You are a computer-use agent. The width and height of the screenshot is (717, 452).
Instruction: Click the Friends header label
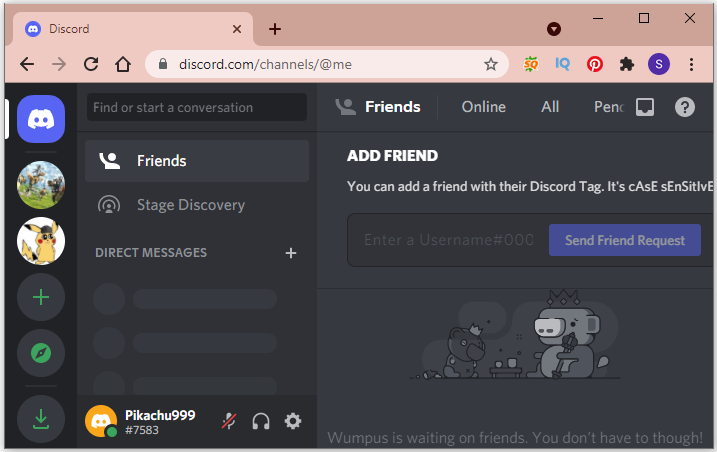[392, 107]
